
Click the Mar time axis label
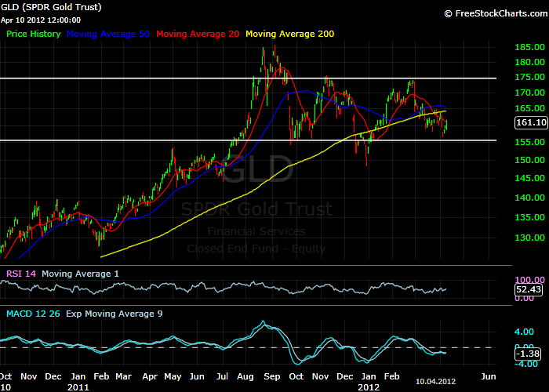pyautogui.click(x=123, y=376)
